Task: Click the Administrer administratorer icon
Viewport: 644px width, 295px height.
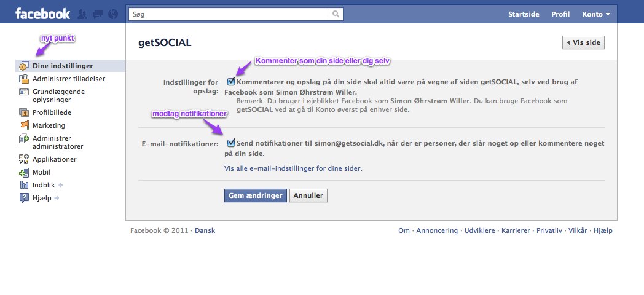Action: click(24, 139)
